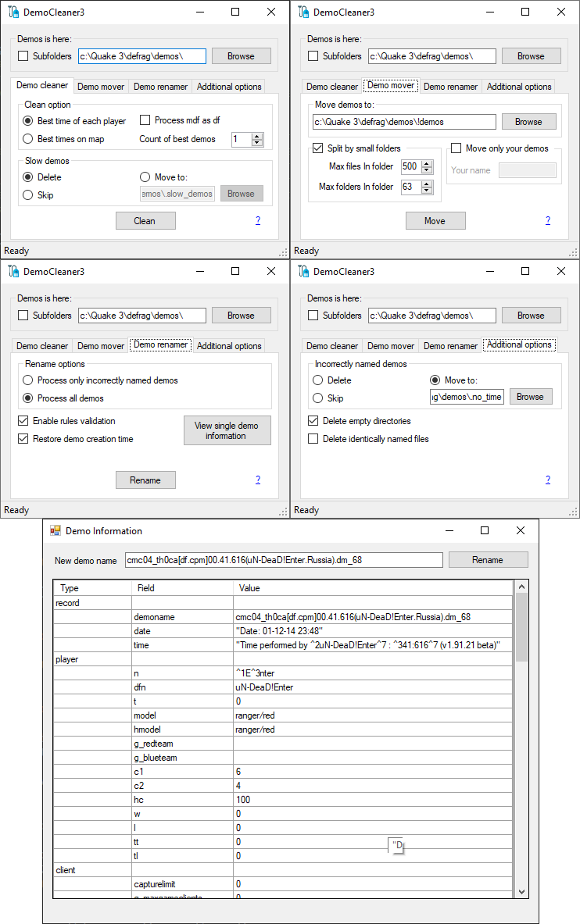Click Rename button in Demo renamer window

(145, 480)
